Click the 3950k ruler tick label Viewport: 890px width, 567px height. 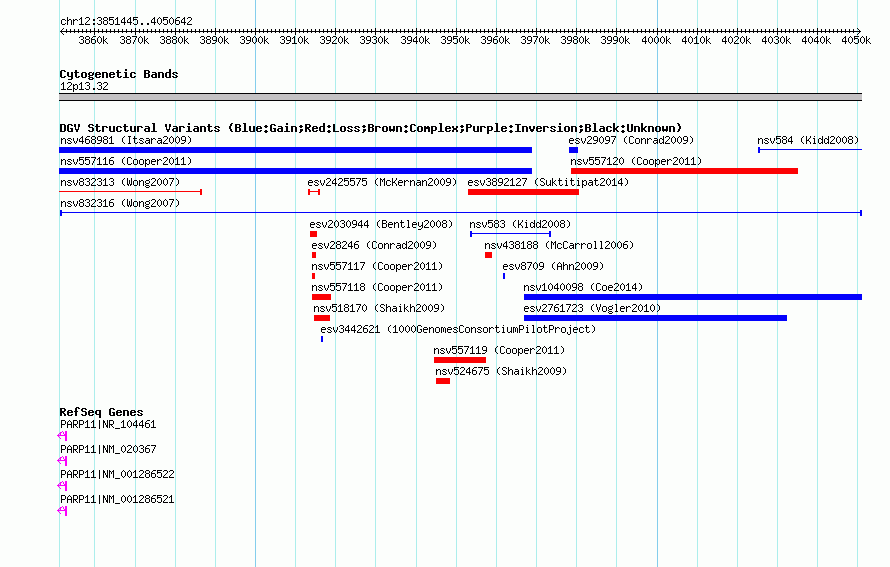pyautogui.click(x=455, y=40)
